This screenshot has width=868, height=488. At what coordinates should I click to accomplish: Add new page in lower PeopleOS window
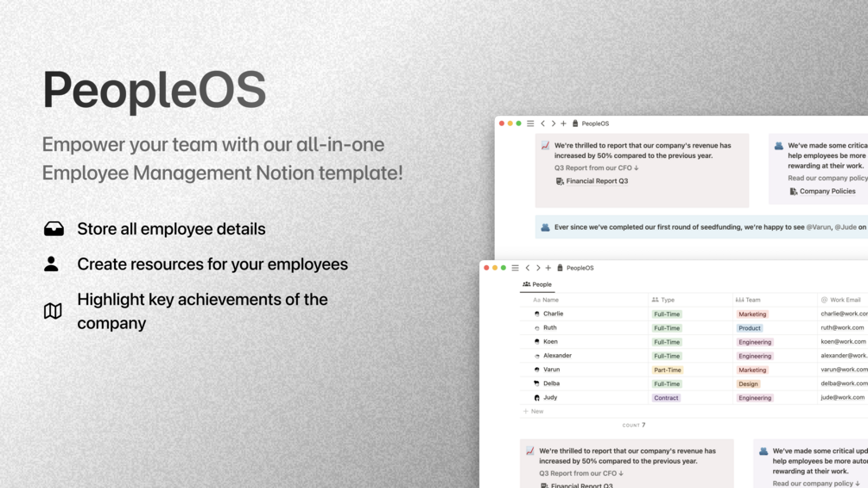(x=548, y=268)
